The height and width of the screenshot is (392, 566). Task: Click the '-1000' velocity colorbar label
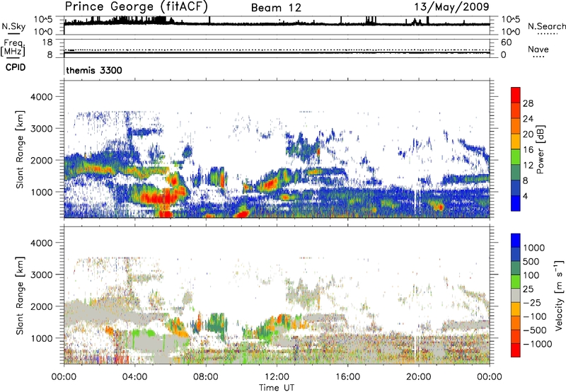(537, 344)
